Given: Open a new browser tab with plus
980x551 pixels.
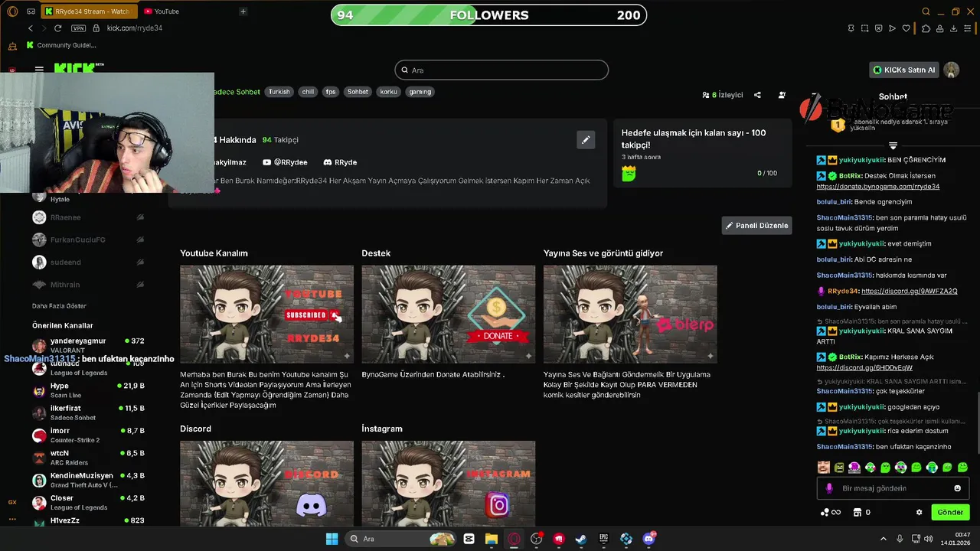Looking at the screenshot, I should pos(243,11).
